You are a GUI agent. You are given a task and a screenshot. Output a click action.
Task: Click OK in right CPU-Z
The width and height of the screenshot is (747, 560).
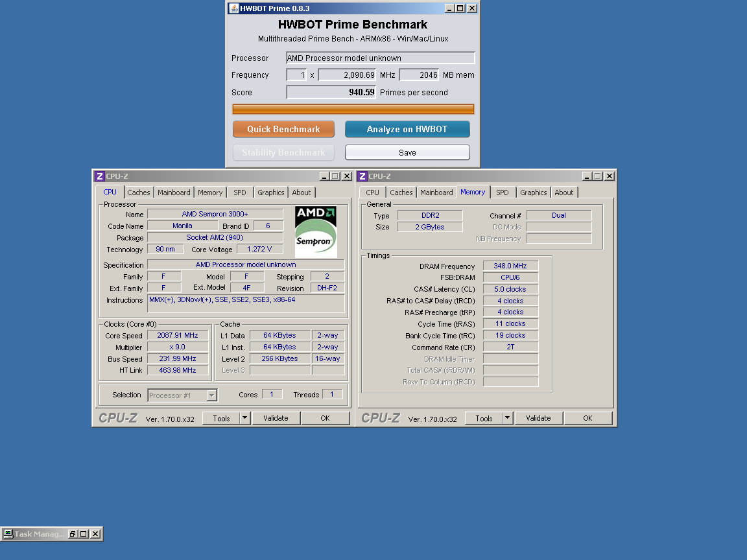point(588,418)
